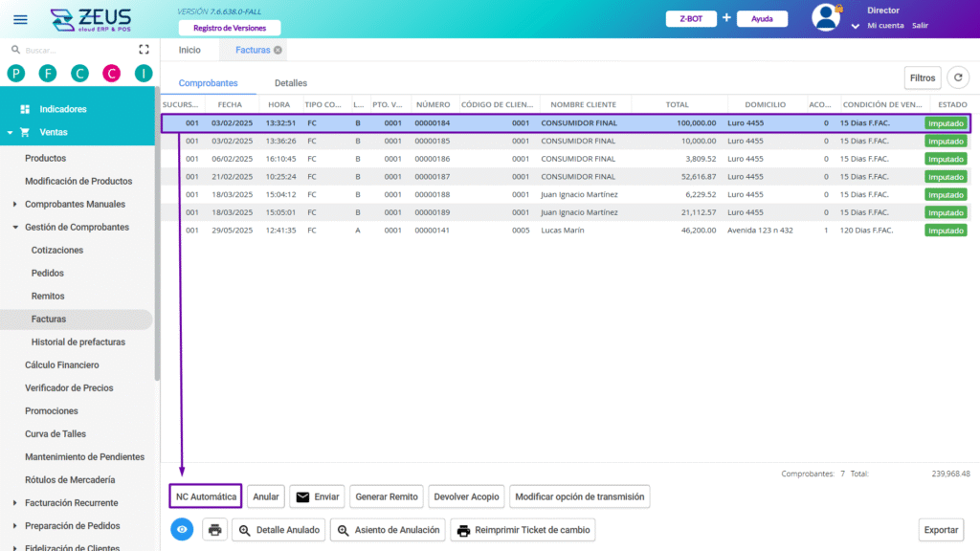Click the user avatar icon
This screenshot has width=980, height=551.
pos(826,17)
